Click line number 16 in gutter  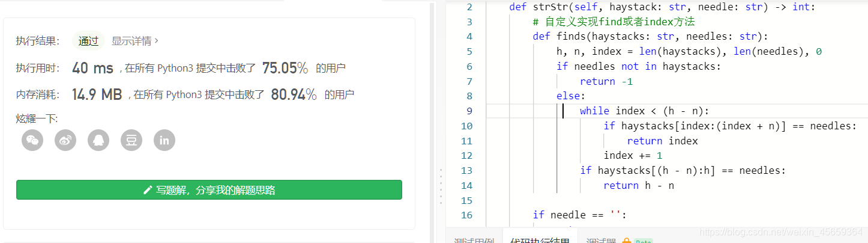point(467,215)
